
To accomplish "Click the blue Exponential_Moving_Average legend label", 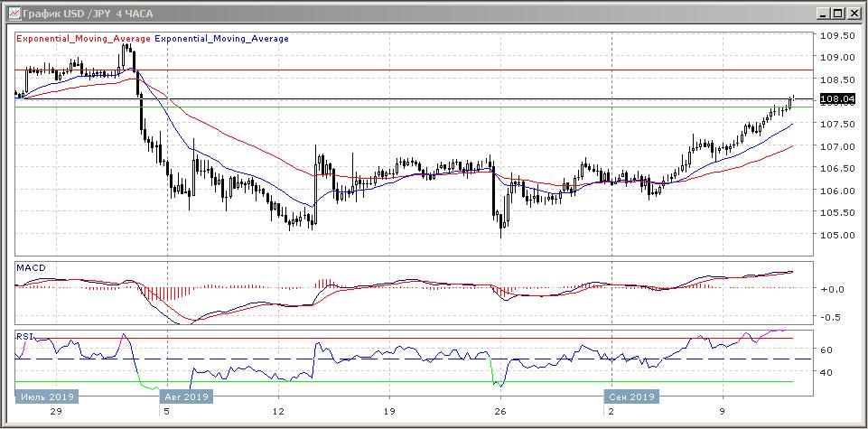I will 222,39.
